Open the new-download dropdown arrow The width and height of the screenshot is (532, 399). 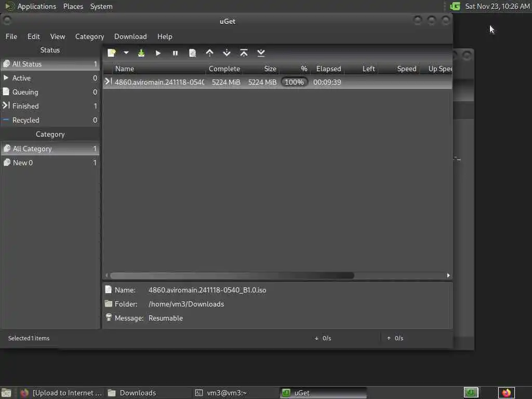pos(126,53)
